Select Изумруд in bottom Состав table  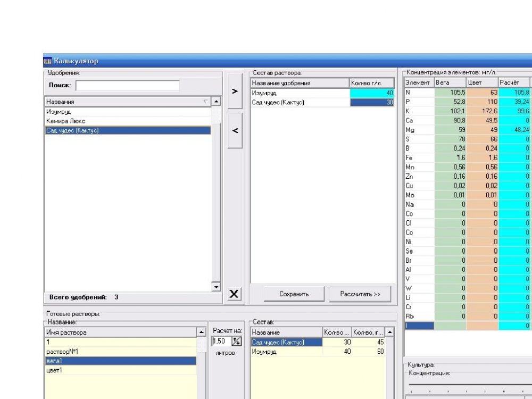(x=287, y=352)
